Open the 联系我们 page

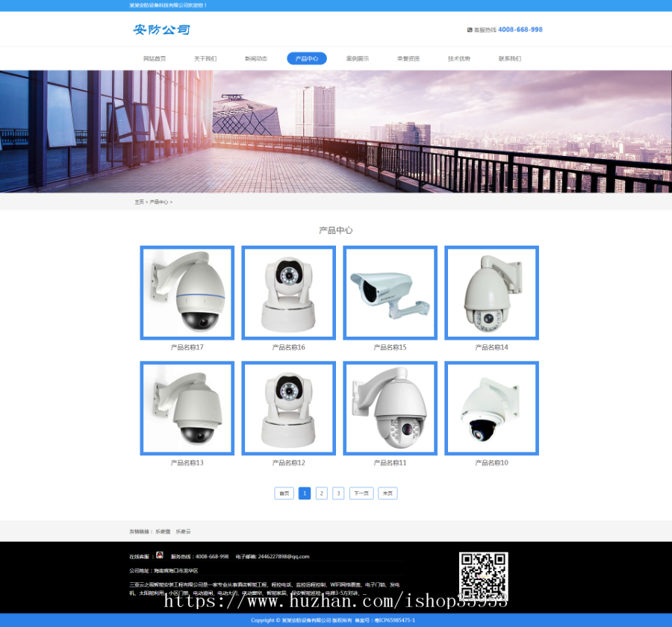coord(510,57)
